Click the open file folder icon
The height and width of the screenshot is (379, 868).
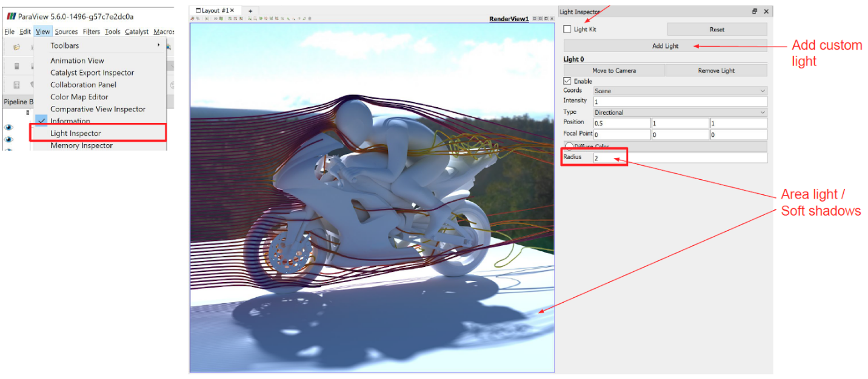(16, 47)
